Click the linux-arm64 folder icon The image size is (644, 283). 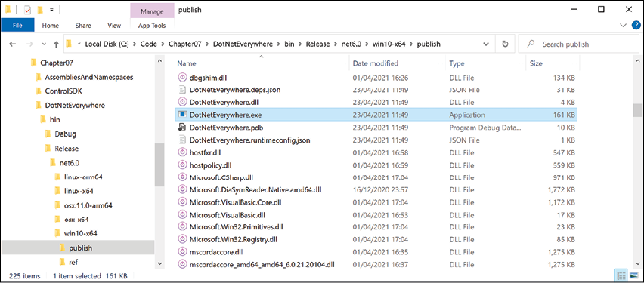[x=57, y=177]
